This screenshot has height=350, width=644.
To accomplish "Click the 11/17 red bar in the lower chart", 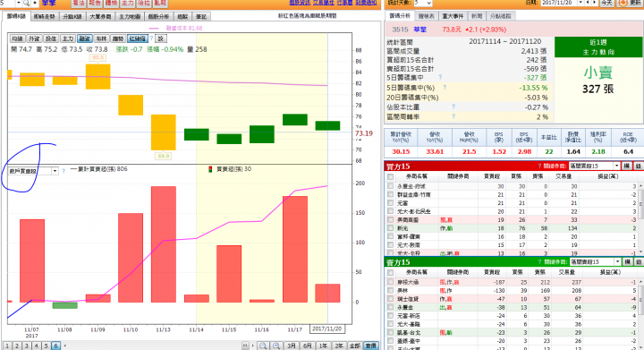I will pyautogui.click(x=295, y=250).
